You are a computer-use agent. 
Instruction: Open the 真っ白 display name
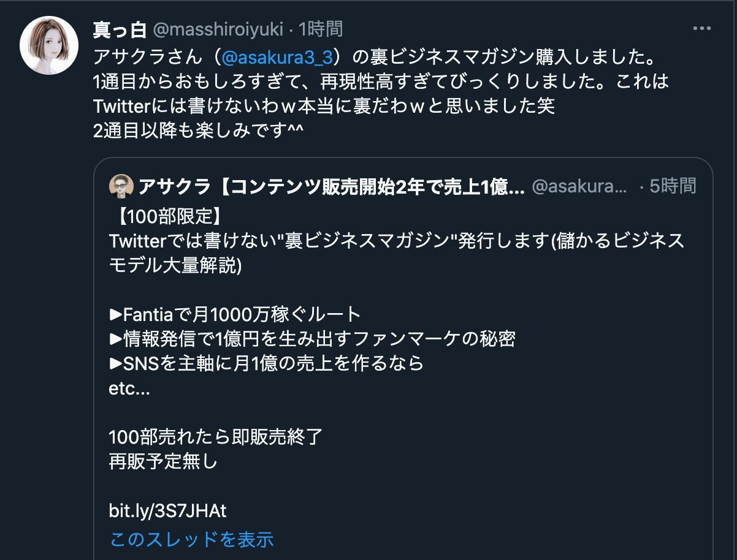[x=120, y=28]
